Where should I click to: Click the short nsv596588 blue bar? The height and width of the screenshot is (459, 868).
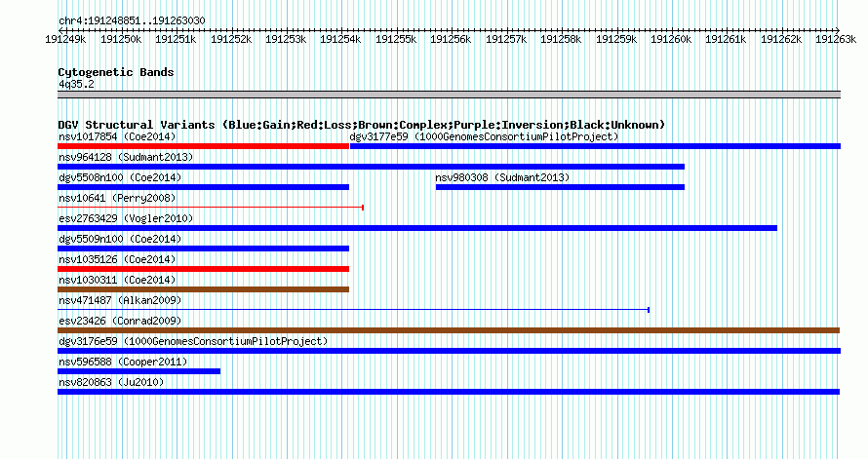pos(138,371)
